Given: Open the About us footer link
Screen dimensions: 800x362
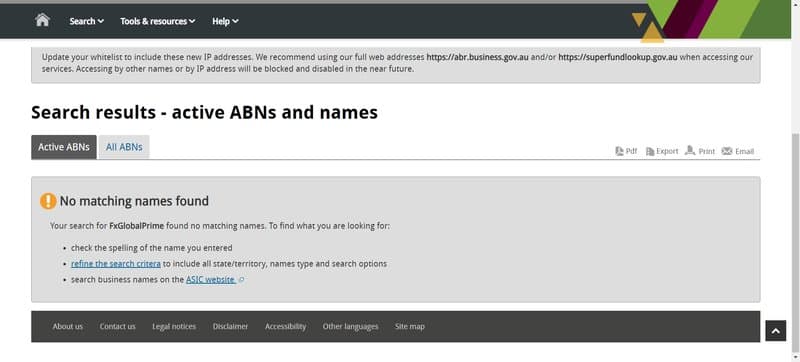Looking at the screenshot, I should [67, 326].
